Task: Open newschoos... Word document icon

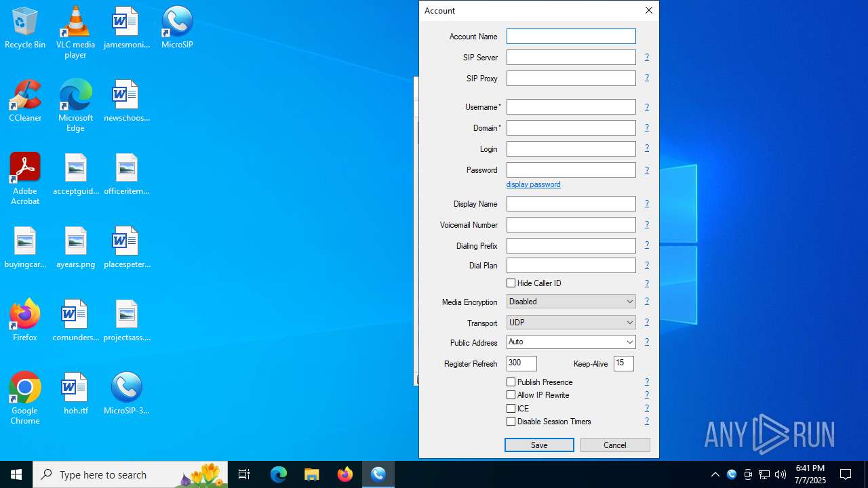Action: (x=126, y=101)
